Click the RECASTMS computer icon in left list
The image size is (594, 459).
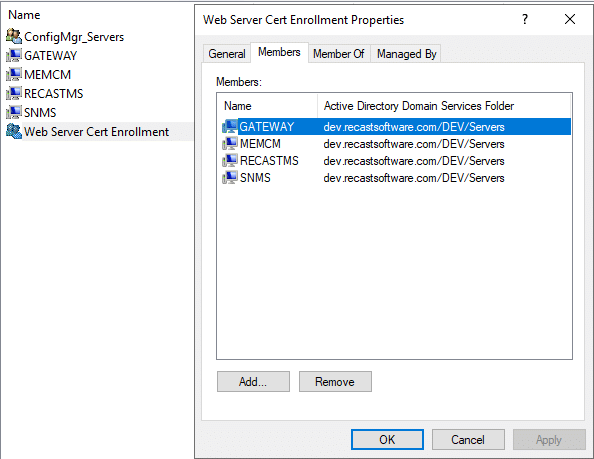click(x=14, y=93)
